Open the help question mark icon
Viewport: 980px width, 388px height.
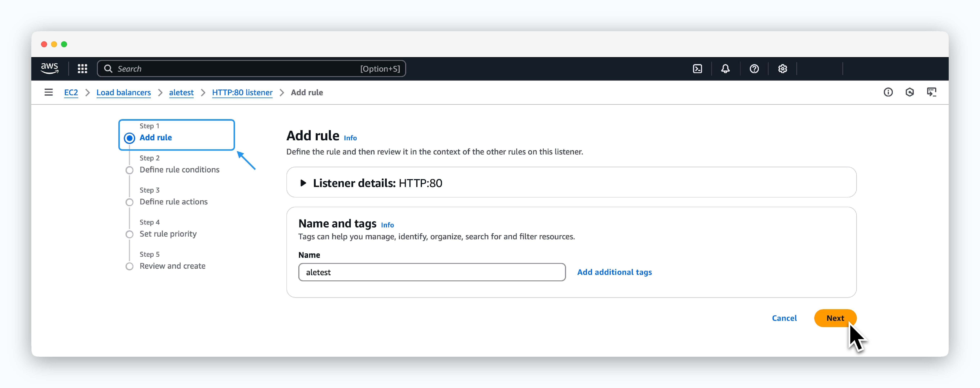[x=754, y=69]
